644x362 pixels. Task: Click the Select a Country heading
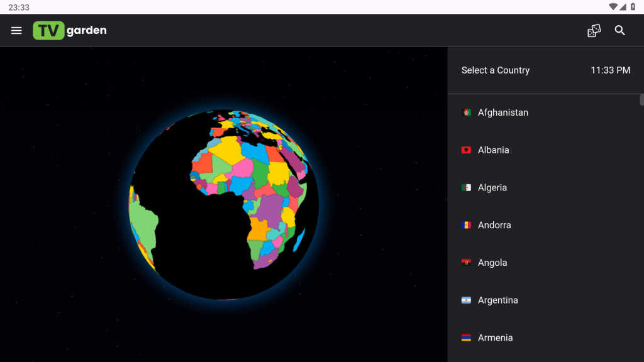[496, 70]
